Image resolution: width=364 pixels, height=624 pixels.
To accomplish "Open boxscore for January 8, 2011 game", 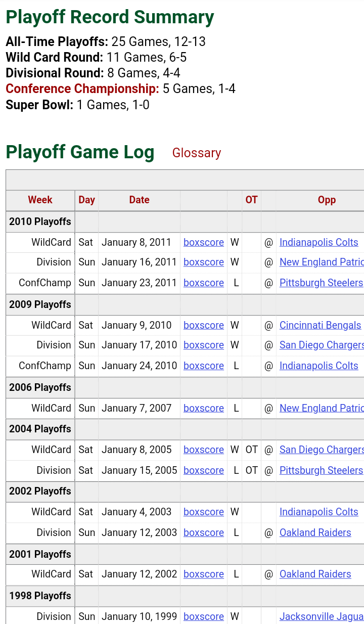I will [x=204, y=242].
